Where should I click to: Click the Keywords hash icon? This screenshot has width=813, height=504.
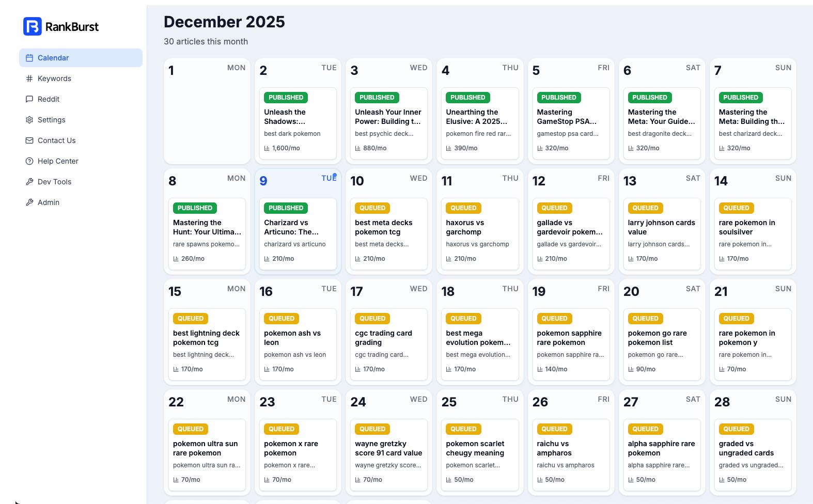tap(29, 78)
